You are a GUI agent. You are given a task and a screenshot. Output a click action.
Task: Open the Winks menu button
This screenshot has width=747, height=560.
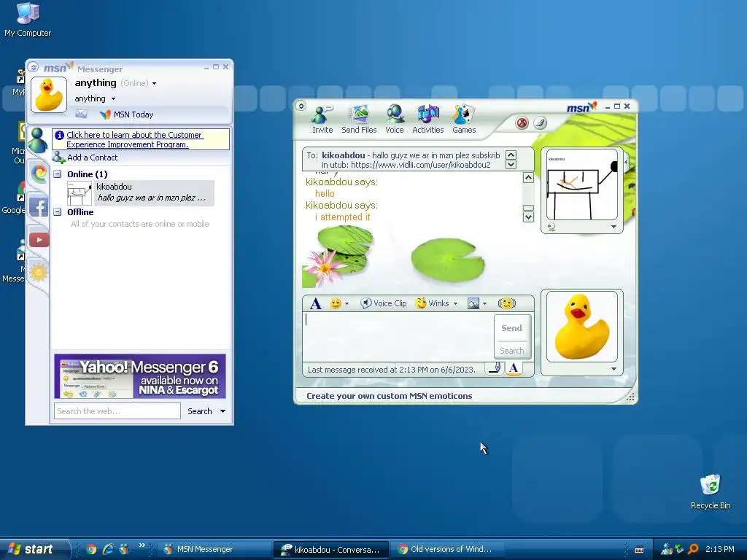point(433,303)
